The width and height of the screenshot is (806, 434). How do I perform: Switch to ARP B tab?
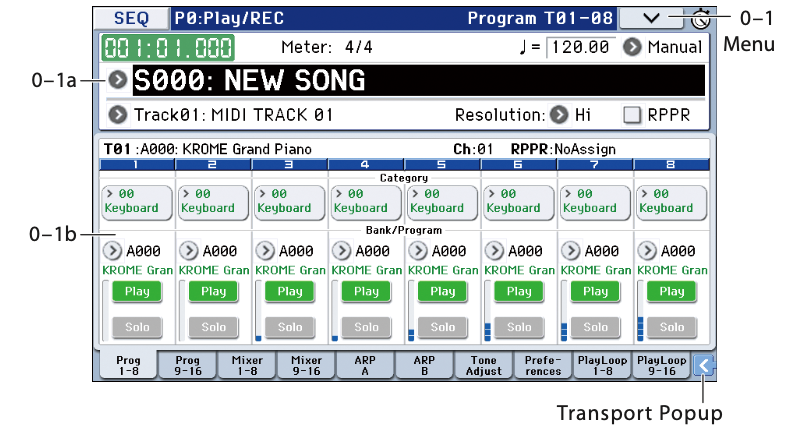coord(425,366)
